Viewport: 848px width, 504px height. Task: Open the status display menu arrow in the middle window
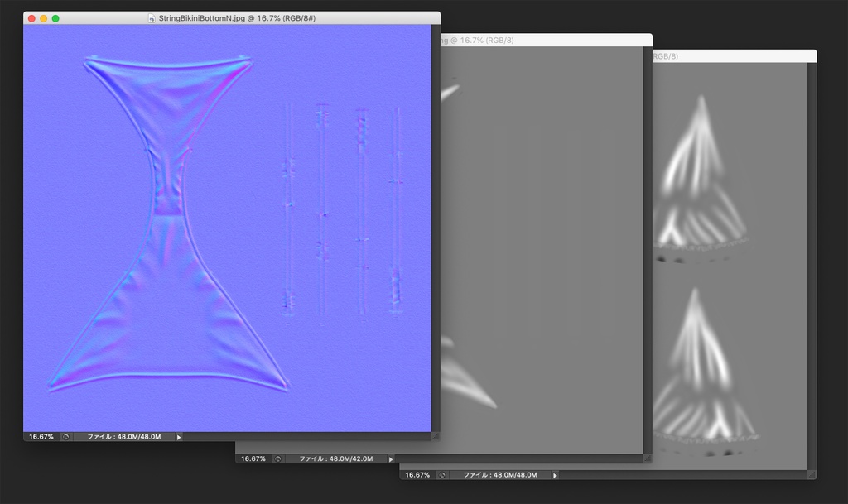click(x=389, y=458)
